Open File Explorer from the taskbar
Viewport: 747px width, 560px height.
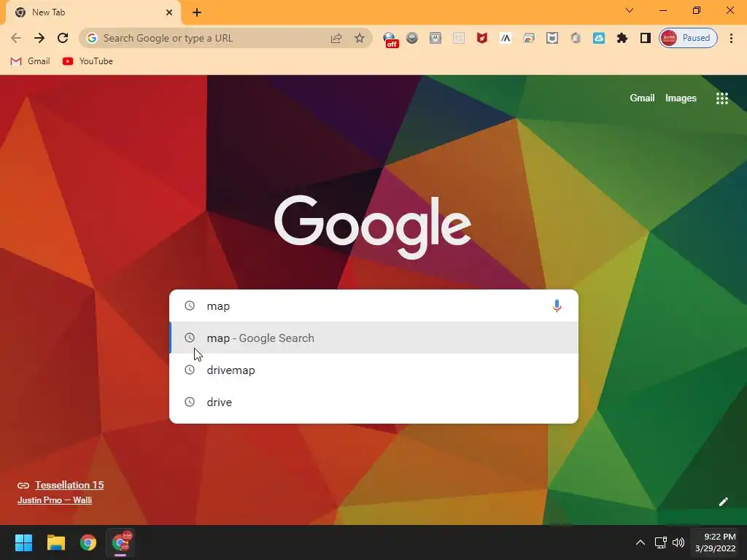(x=55, y=542)
